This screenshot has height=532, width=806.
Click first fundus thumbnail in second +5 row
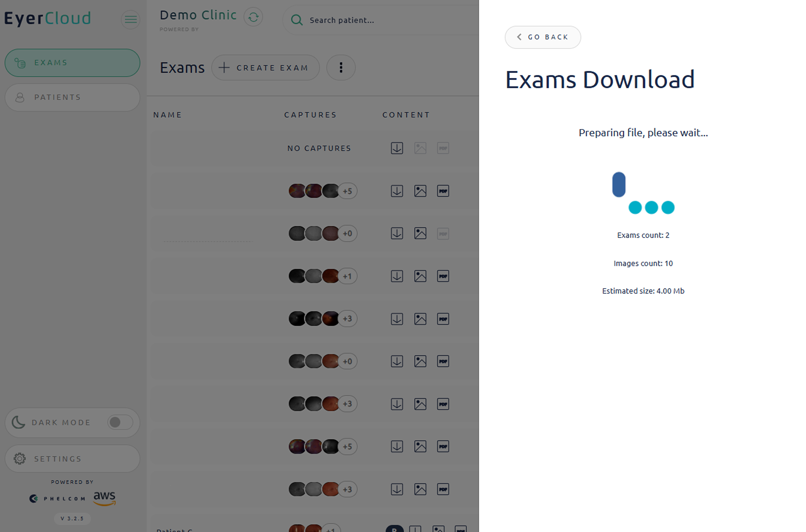coord(297,447)
